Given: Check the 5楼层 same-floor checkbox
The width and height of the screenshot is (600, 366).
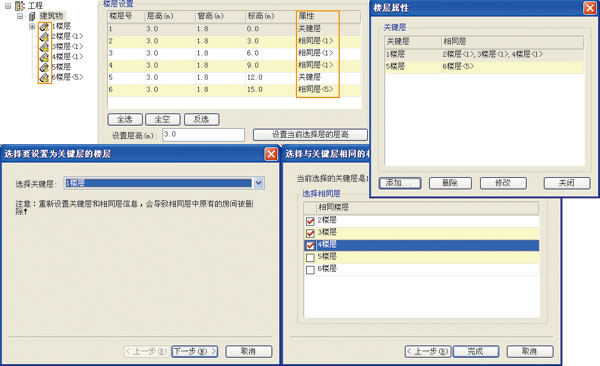Looking at the screenshot, I should [310, 258].
